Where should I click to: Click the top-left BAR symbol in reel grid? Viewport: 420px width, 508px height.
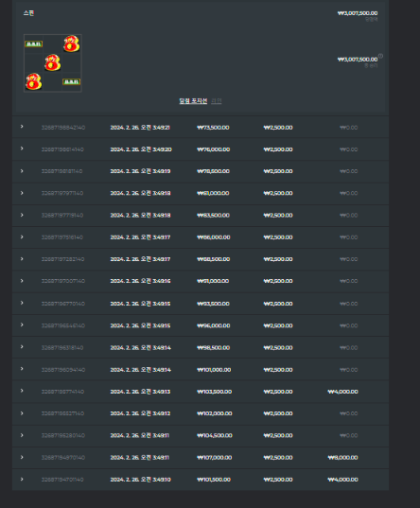click(x=34, y=44)
